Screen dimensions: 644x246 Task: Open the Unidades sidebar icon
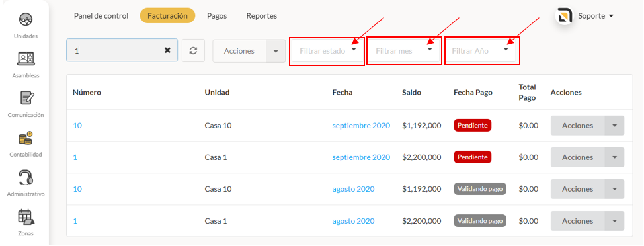click(26, 19)
